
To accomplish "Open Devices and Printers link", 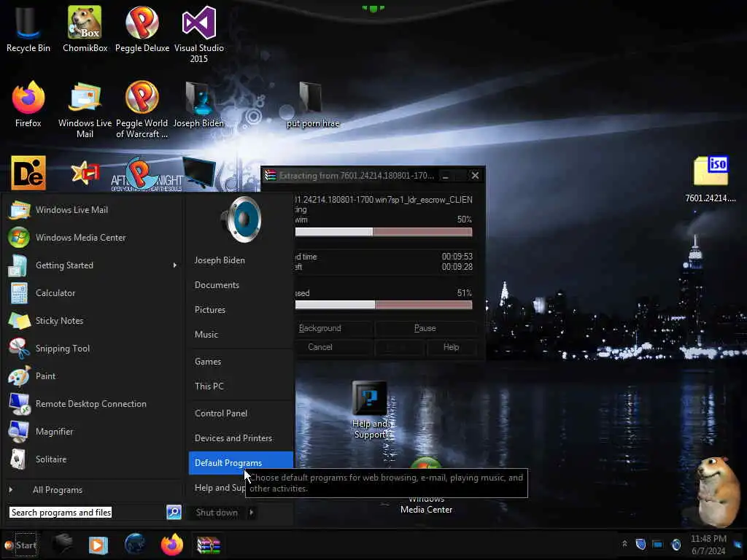I will coord(241,438).
